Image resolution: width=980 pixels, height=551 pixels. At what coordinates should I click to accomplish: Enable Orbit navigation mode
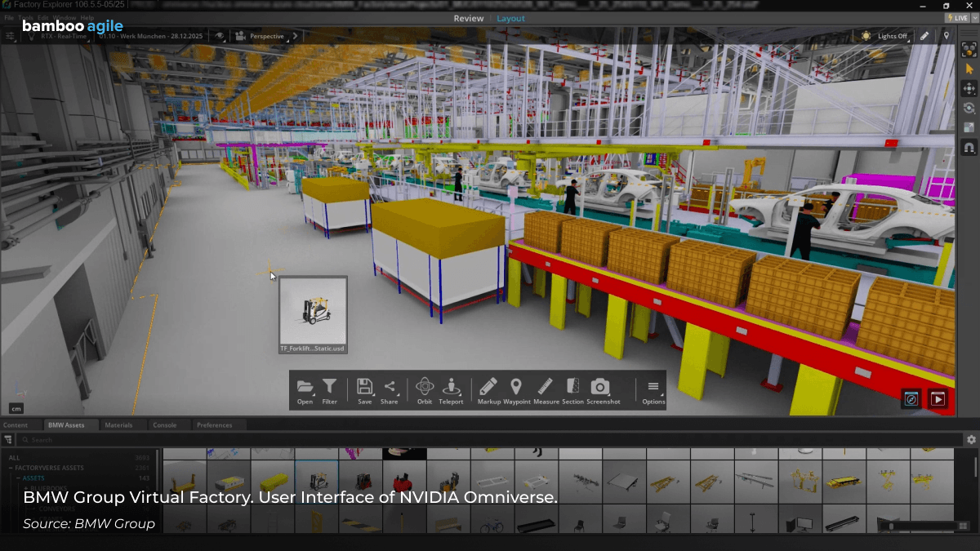pos(424,388)
